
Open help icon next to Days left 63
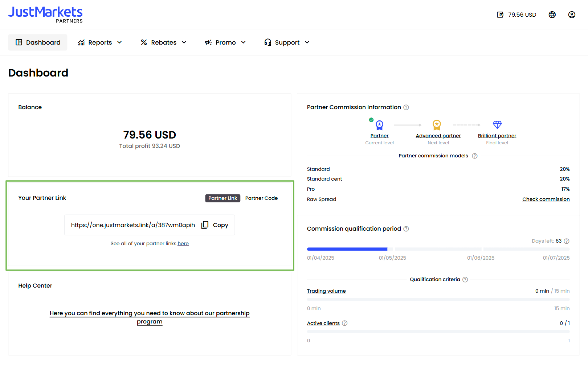567,241
